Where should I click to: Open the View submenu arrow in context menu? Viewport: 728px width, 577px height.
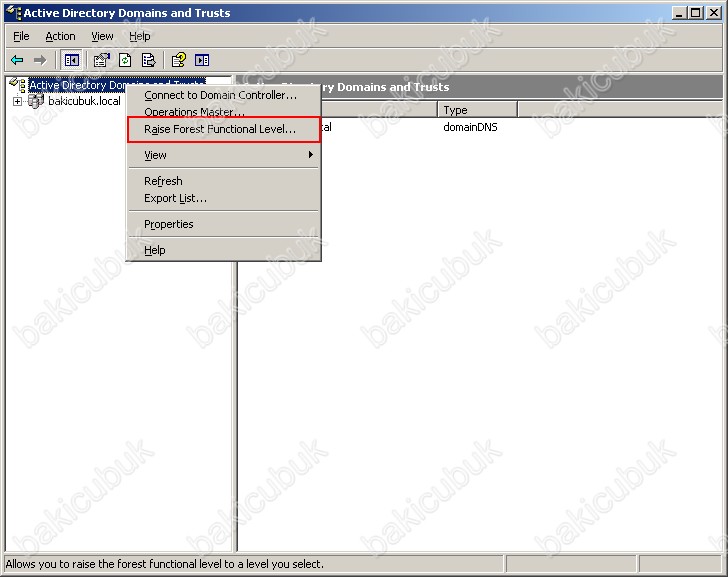[311, 155]
